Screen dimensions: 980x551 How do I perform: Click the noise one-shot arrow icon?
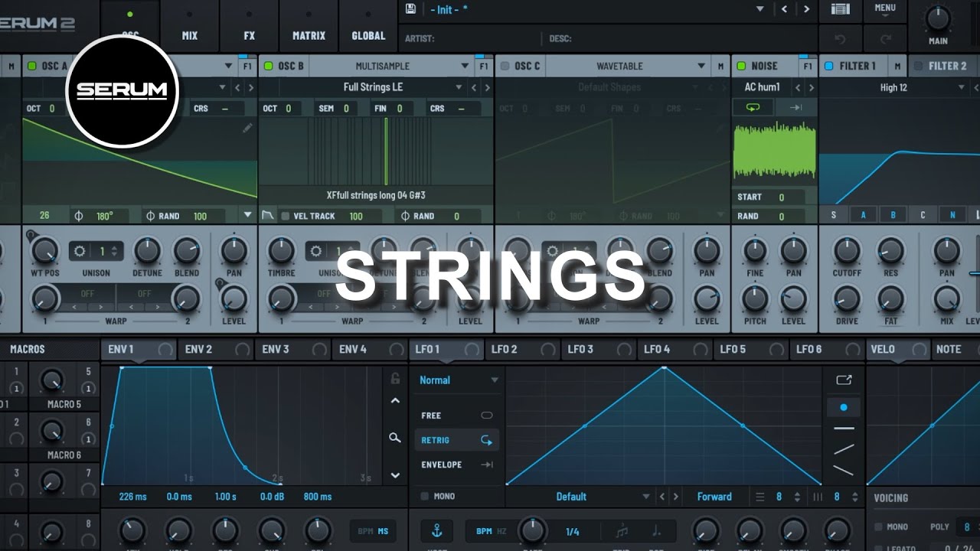point(795,107)
